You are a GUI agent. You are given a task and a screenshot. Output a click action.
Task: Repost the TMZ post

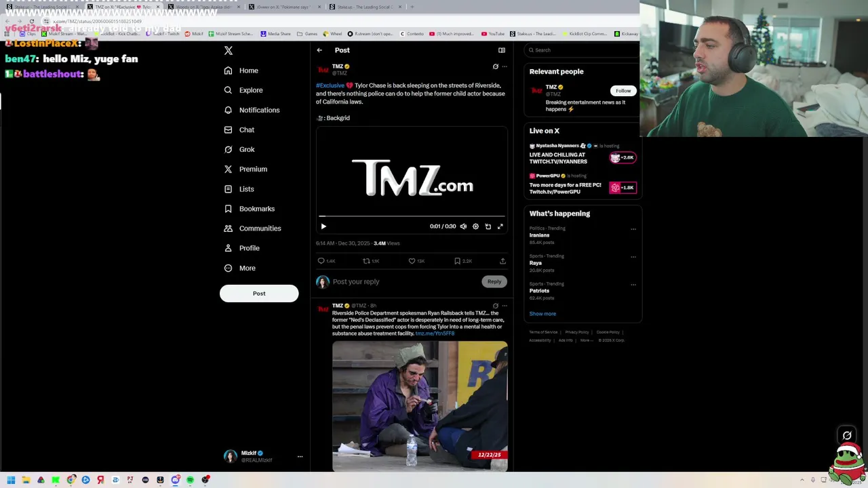pos(371,261)
